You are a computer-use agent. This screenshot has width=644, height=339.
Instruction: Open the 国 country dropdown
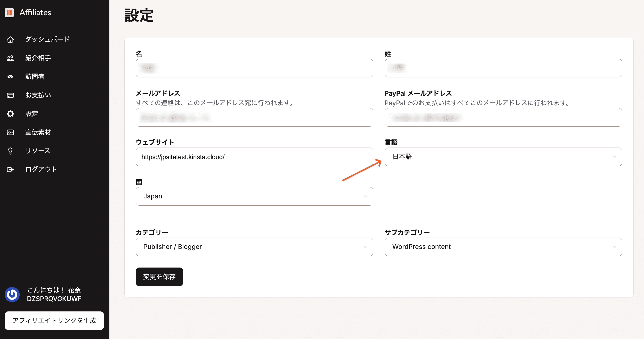[254, 196]
